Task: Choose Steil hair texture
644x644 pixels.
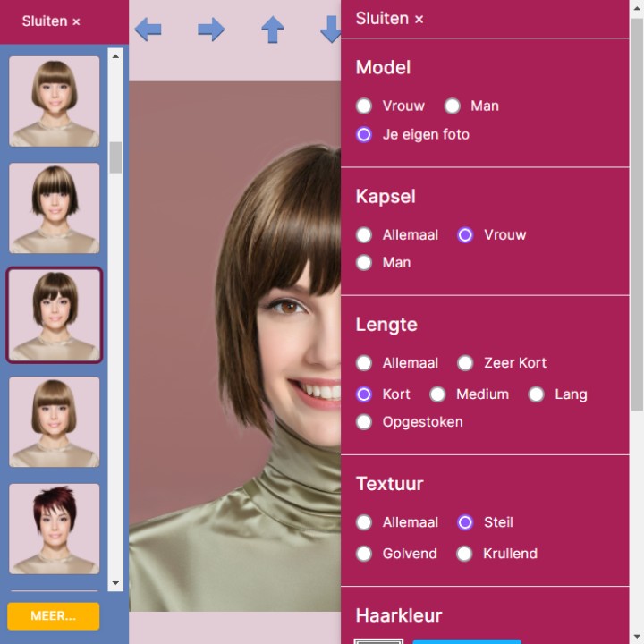Action: 465,523
